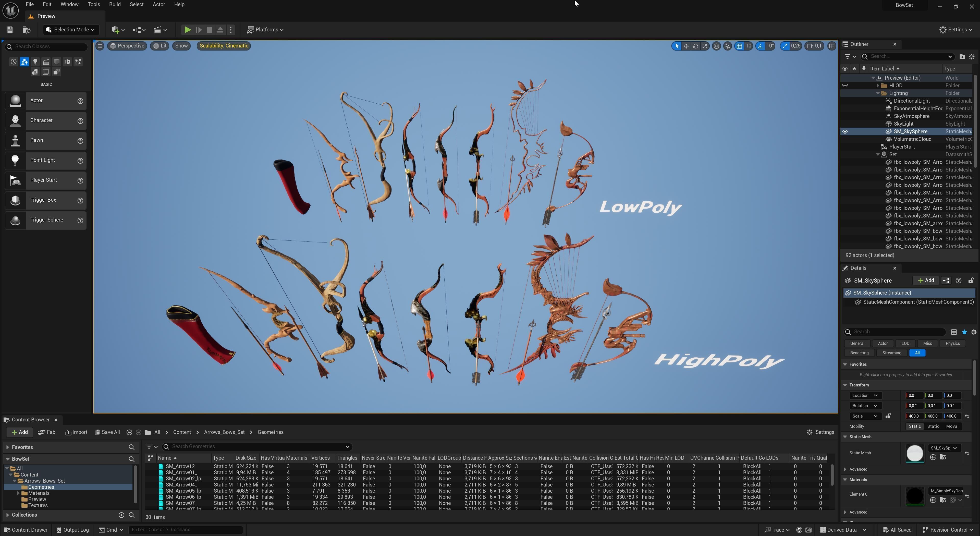The image size is (980, 536).
Task: Toggle grid snapping in viewport
Action: [739, 46]
